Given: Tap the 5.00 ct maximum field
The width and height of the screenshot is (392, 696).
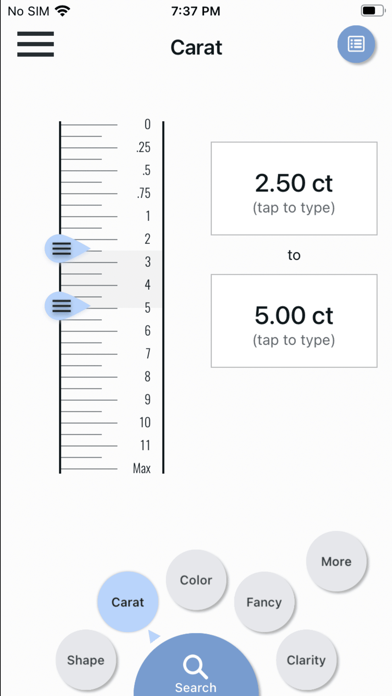Looking at the screenshot, I should pos(294,321).
